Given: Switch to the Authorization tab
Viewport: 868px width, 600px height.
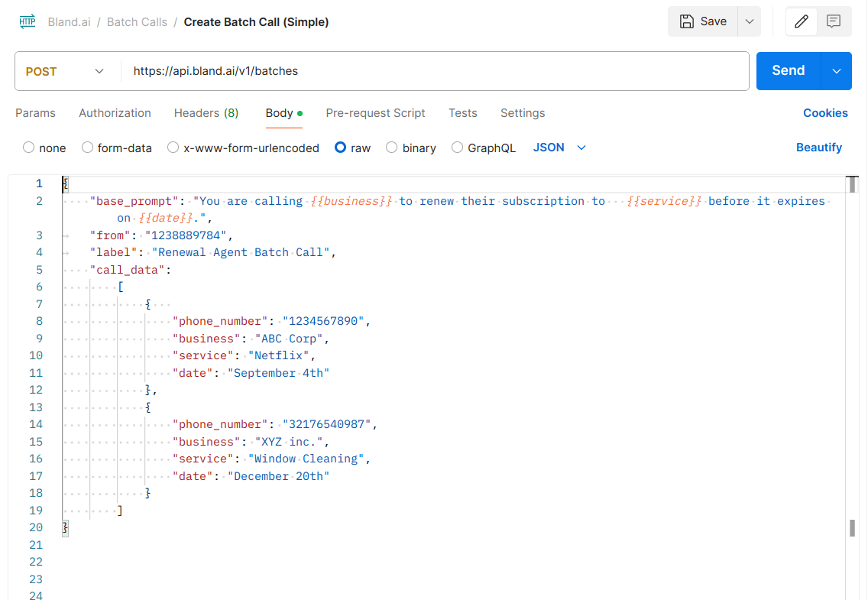Looking at the screenshot, I should click(x=115, y=113).
